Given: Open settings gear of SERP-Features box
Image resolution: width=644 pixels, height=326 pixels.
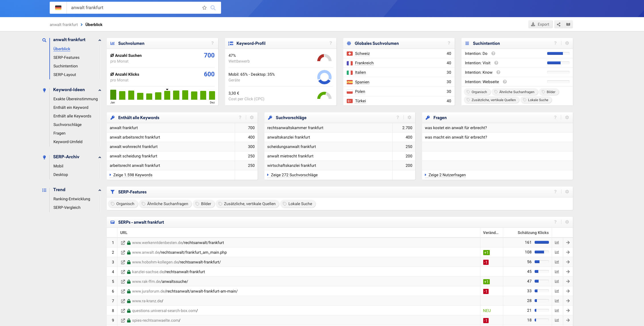Looking at the screenshot, I should [567, 192].
